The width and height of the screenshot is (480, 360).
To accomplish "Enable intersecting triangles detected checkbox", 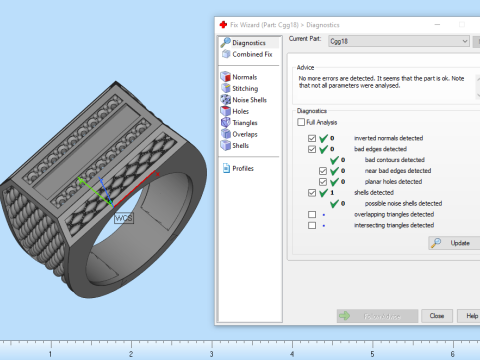I will click(312, 225).
